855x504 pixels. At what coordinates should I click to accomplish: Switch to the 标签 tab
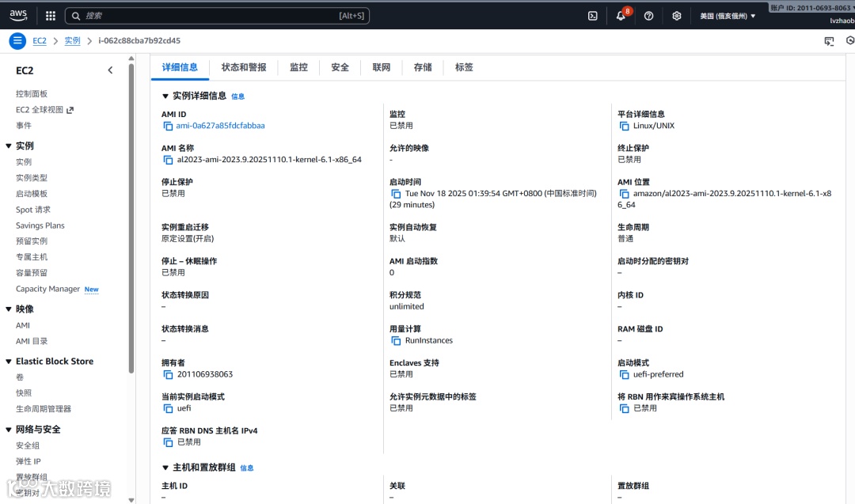coord(464,67)
